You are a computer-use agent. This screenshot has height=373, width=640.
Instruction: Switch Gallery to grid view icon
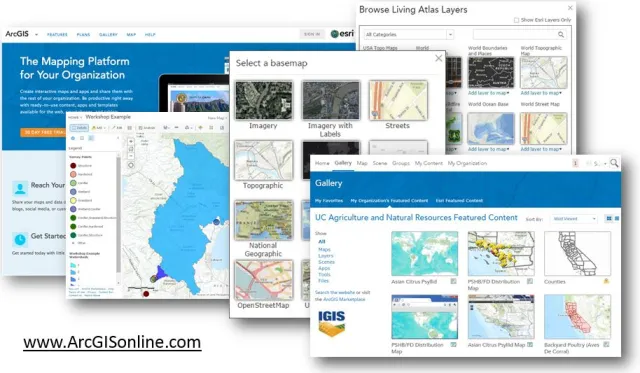pyautogui.click(x=609, y=219)
